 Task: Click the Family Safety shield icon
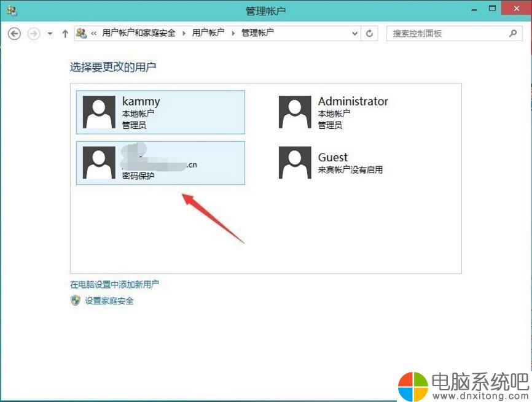[76, 300]
